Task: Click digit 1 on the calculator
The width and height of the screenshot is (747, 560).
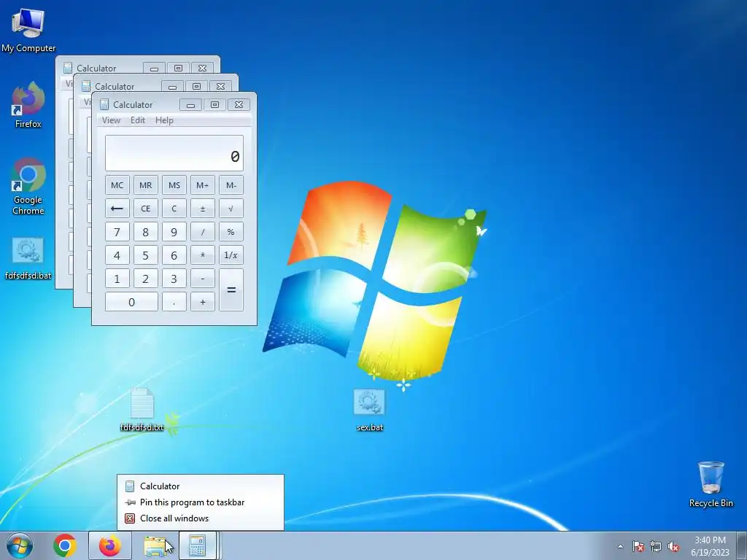Action: tap(117, 279)
